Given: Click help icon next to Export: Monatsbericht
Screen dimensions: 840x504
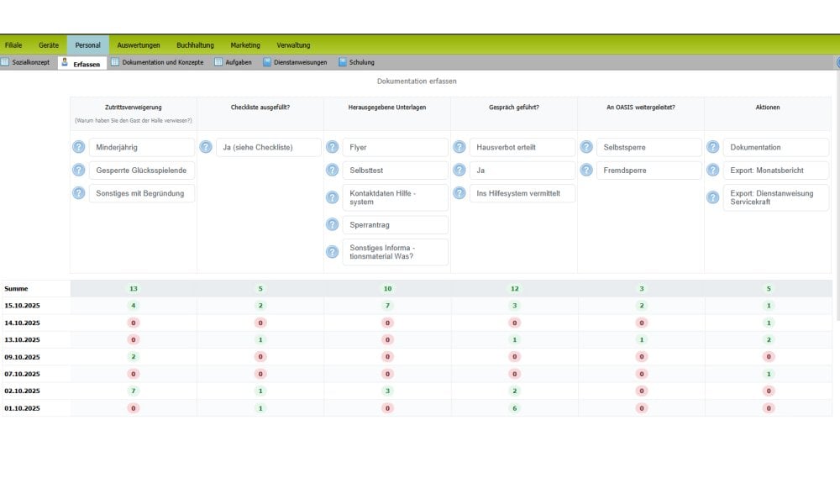Looking at the screenshot, I should coord(712,170).
